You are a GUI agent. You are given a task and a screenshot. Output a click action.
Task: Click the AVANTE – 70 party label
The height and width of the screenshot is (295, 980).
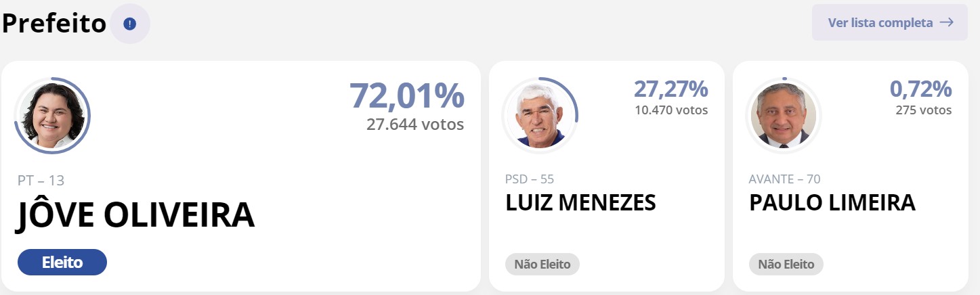[784, 179]
